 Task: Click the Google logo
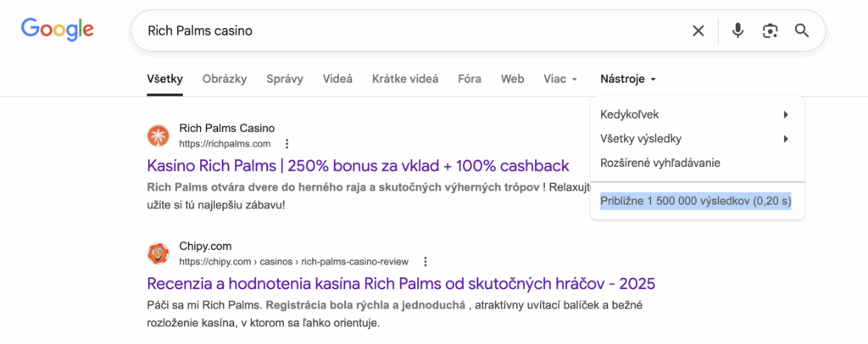57,30
